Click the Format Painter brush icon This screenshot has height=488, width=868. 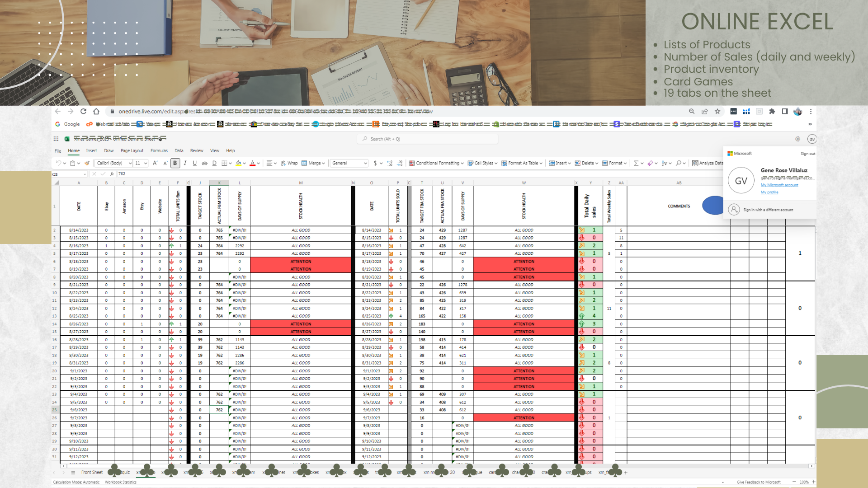87,163
